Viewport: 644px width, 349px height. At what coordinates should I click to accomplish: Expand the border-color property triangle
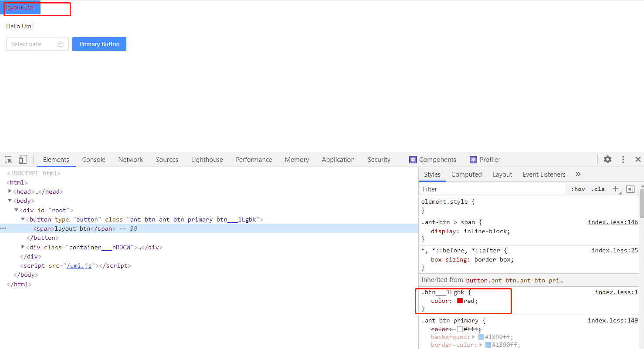481,345
